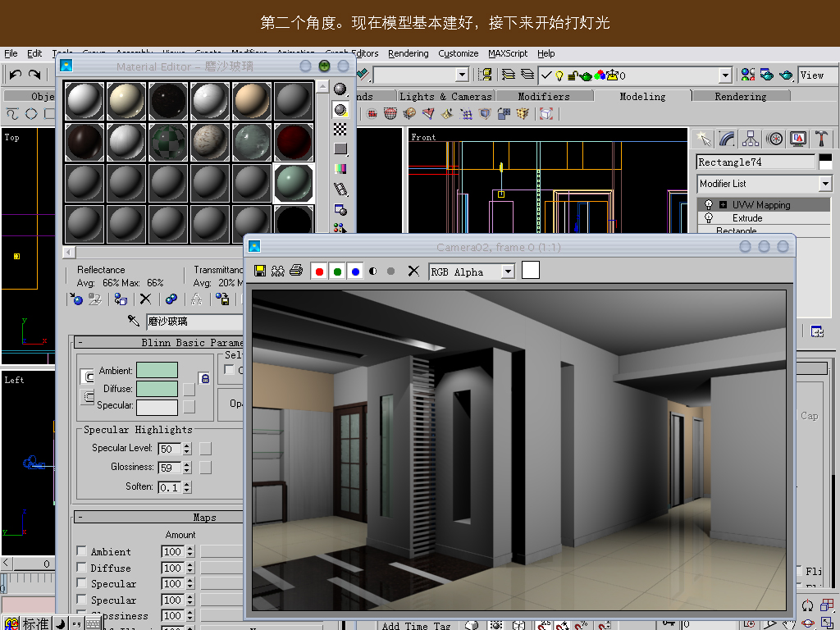Open the Display panel monitor icon

click(798, 139)
